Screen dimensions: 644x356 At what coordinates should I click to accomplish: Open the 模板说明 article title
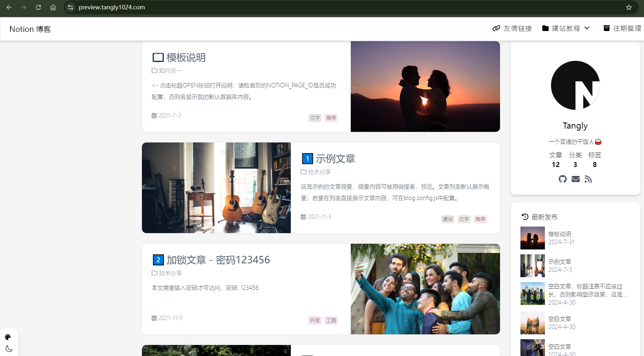click(x=186, y=58)
